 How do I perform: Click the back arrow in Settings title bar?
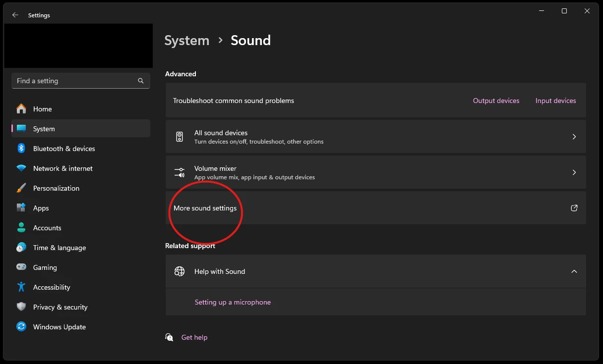click(x=15, y=15)
